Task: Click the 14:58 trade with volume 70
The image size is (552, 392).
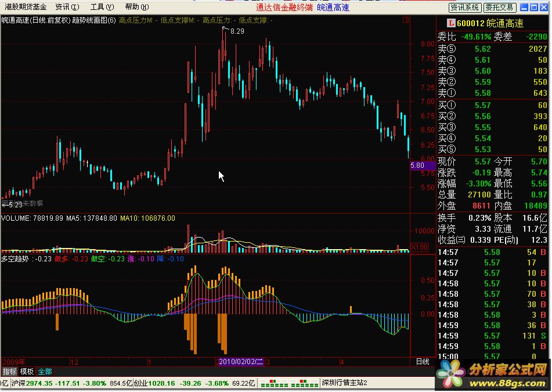Action: point(492,294)
